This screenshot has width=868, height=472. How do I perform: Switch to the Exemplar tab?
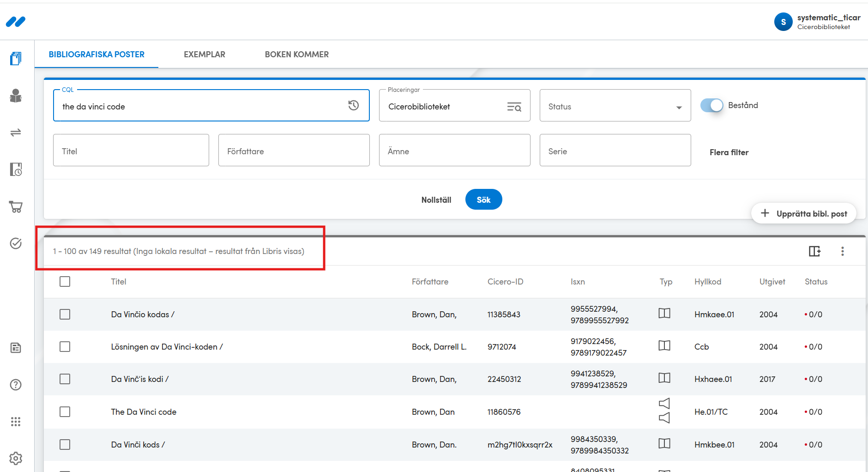click(205, 54)
